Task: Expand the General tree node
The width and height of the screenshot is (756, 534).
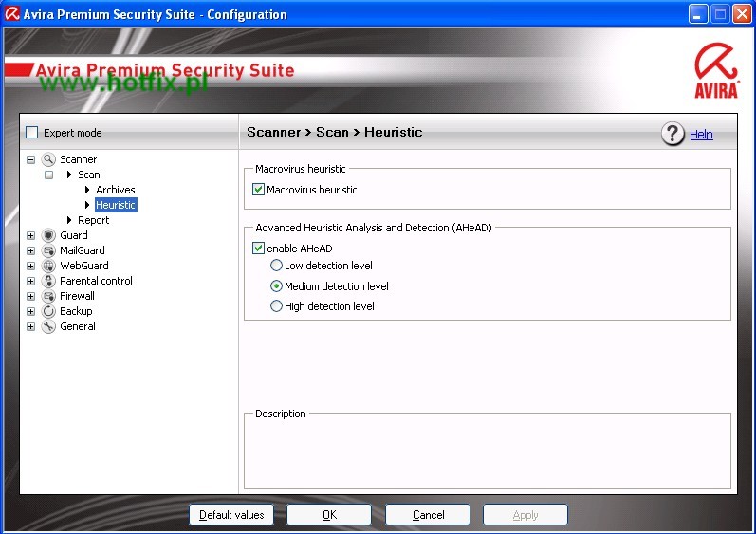Action: click(30, 326)
